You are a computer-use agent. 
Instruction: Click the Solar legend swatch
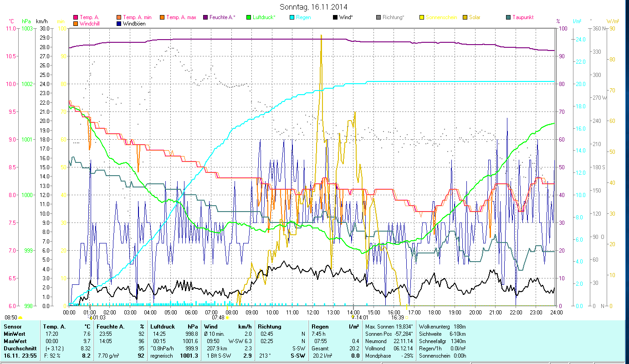465,18
